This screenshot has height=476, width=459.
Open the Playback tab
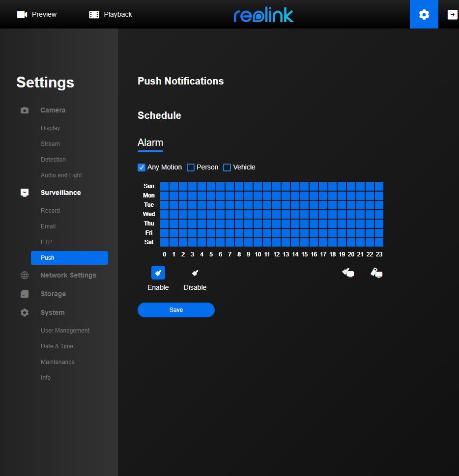tap(111, 14)
